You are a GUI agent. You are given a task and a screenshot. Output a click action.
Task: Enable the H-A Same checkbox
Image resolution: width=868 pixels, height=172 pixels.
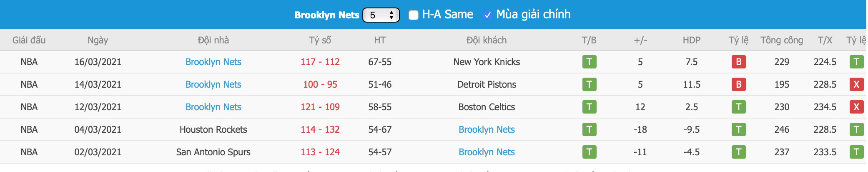tap(413, 15)
